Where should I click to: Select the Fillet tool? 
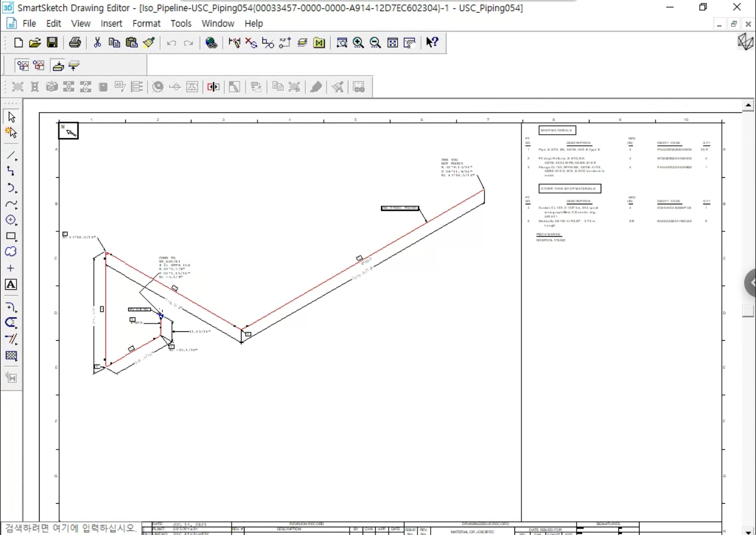(x=11, y=307)
